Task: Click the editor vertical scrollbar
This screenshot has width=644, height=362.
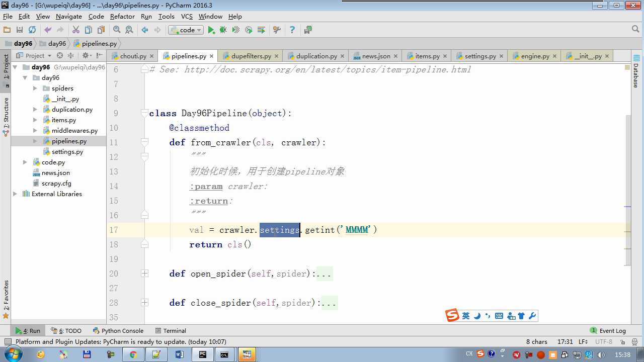Action: coord(628,190)
